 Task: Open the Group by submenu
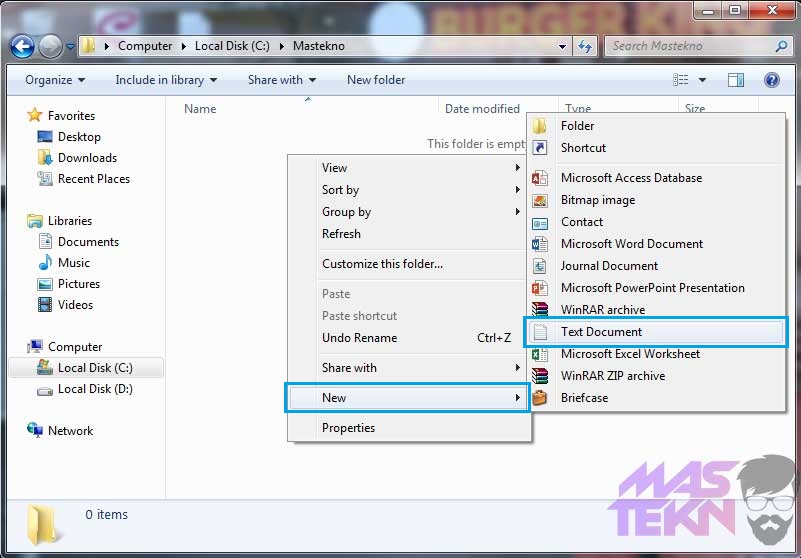tap(409, 212)
